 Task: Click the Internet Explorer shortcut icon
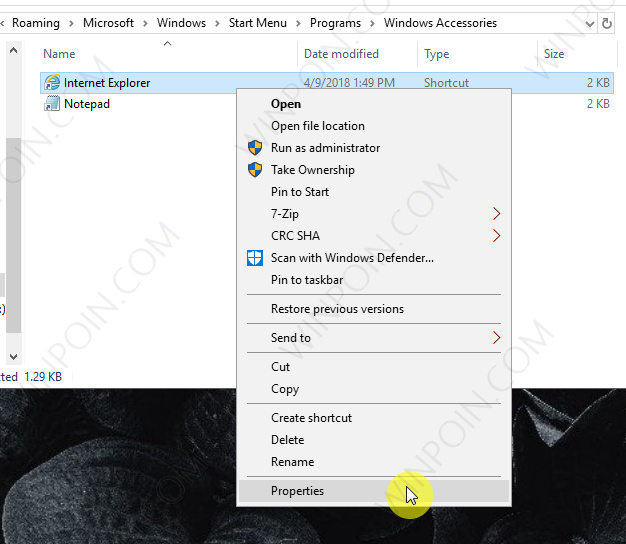coord(52,83)
